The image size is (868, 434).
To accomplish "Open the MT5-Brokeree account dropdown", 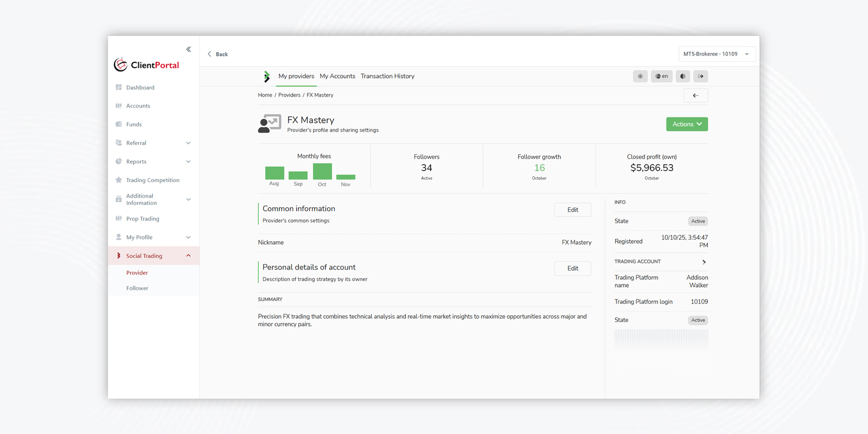I will [x=717, y=54].
